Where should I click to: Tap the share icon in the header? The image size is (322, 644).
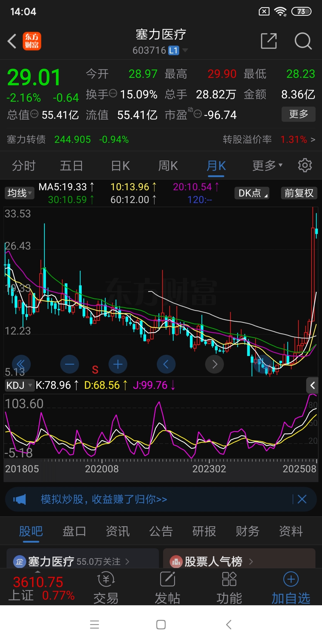(269, 41)
